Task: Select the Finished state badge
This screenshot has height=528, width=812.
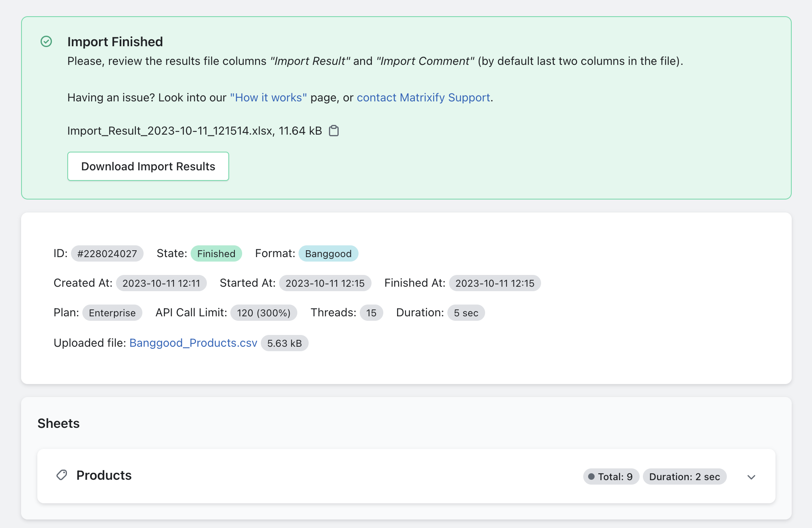Action: (x=216, y=253)
